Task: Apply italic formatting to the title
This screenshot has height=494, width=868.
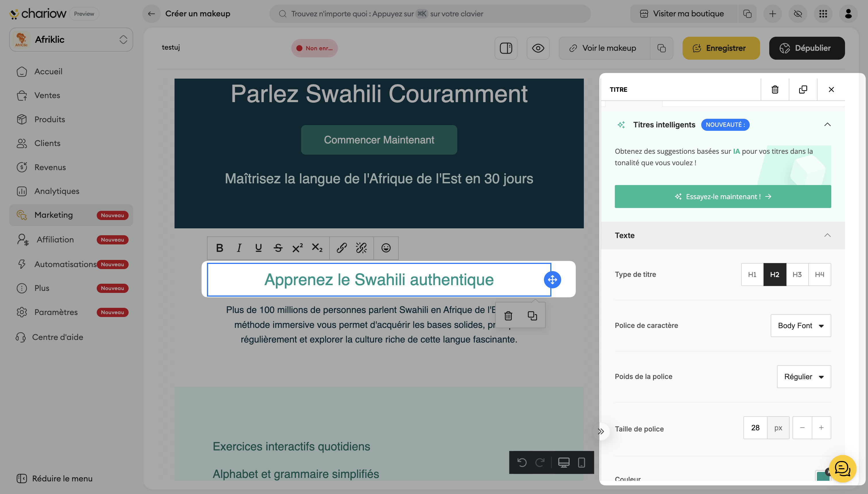Action: click(x=239, y=248)
